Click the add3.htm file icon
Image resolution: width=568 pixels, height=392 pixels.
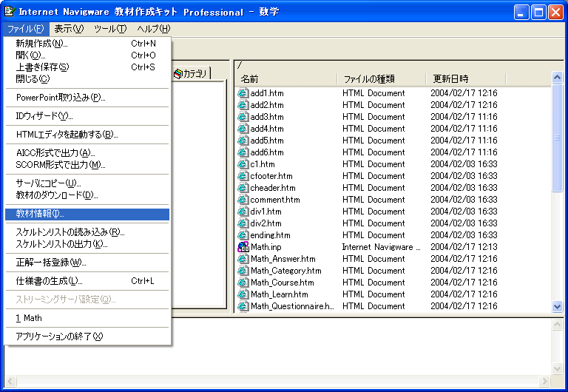tap(243, 117)
